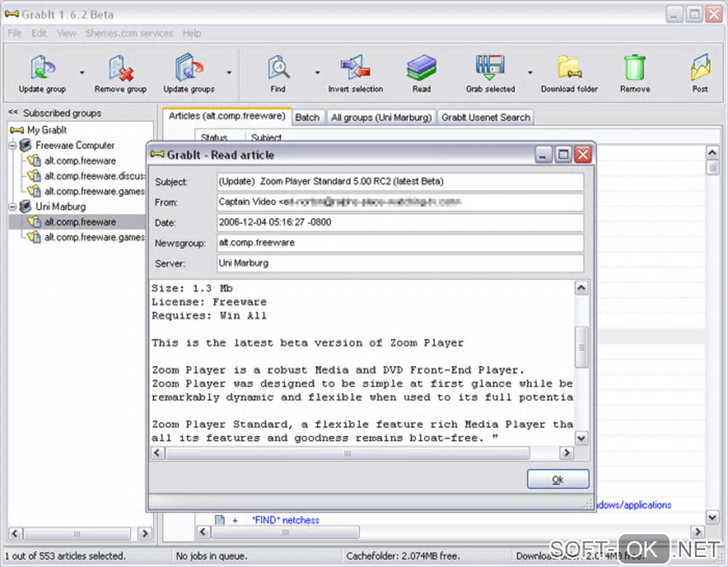Click article body scroll down arrow
The width and height of the screenshot is (728, 567).
(581, 438)
